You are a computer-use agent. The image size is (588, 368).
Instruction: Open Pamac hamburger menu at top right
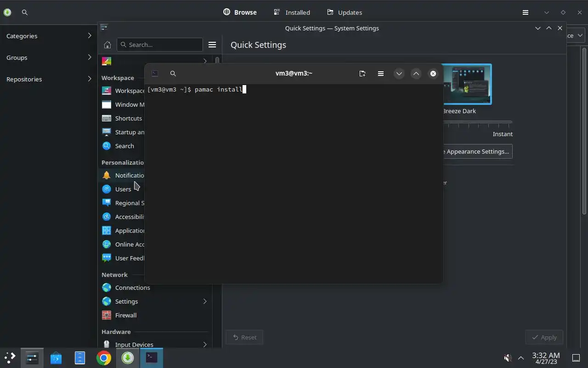click(526, 12)
